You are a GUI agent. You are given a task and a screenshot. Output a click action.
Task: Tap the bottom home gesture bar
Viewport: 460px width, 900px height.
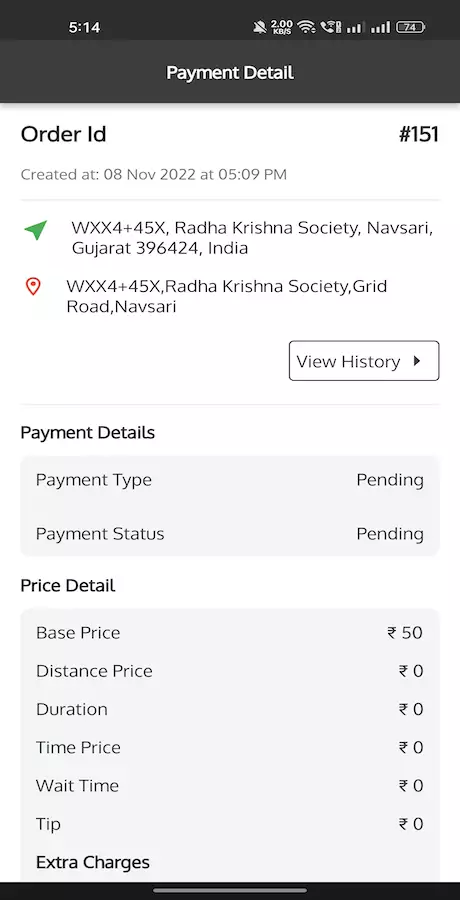(230, 891)
